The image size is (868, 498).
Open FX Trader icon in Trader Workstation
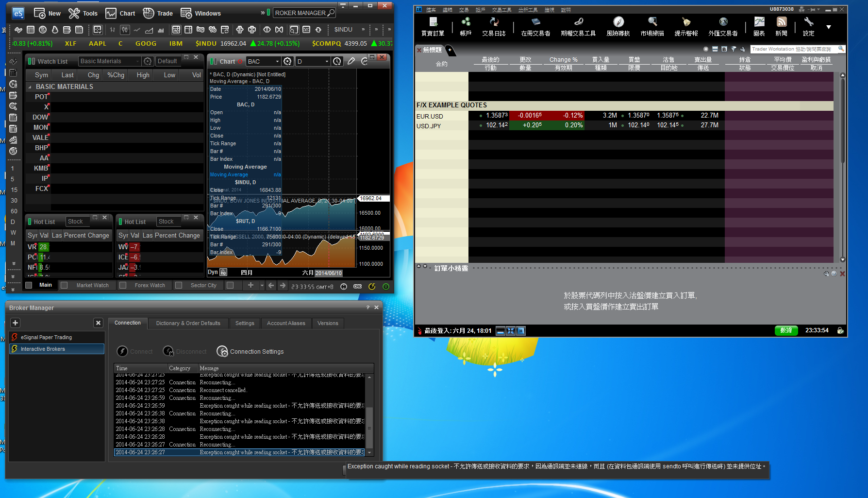723,26
